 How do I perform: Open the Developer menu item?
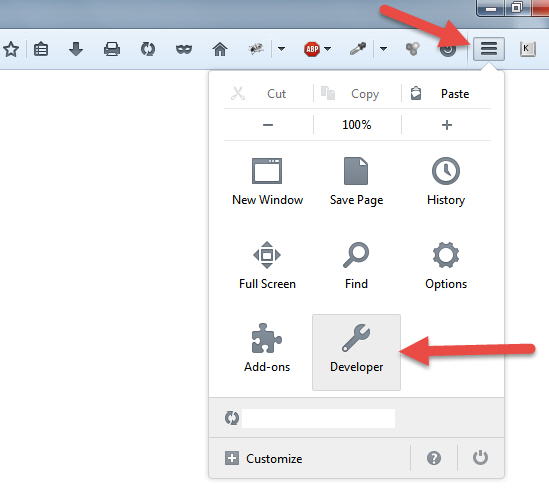tap(356, 352)
